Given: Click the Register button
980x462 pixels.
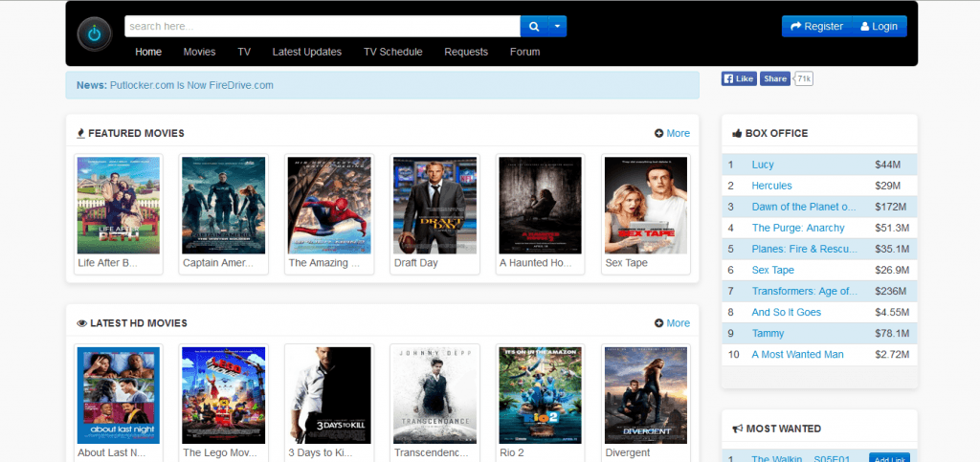Looking at the screenshot, I should tap(817, 26).
